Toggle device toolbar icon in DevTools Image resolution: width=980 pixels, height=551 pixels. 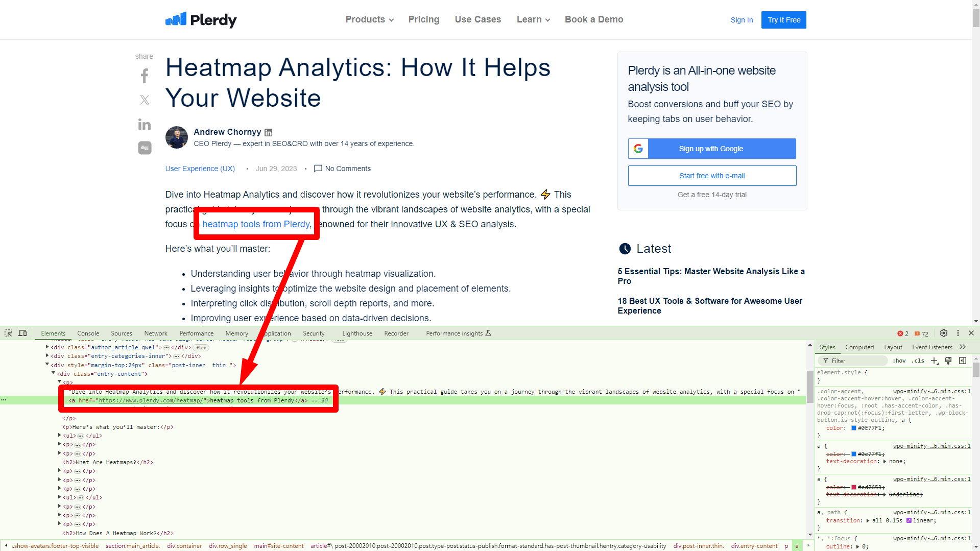[22, 333]
